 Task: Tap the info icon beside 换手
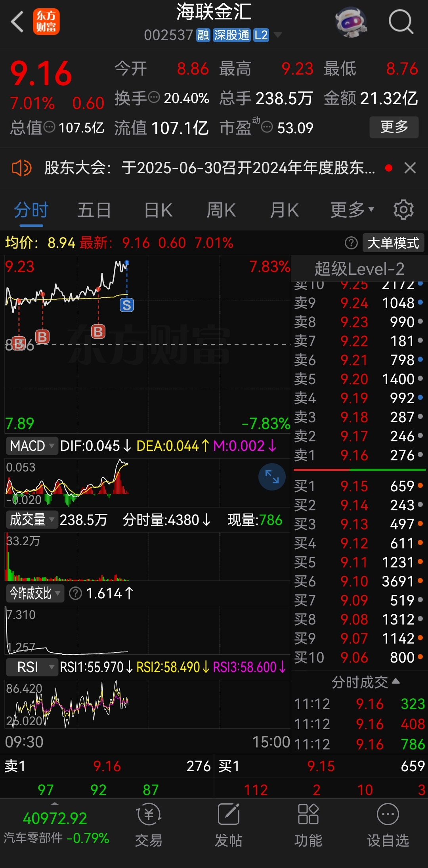tap(154, 97)
